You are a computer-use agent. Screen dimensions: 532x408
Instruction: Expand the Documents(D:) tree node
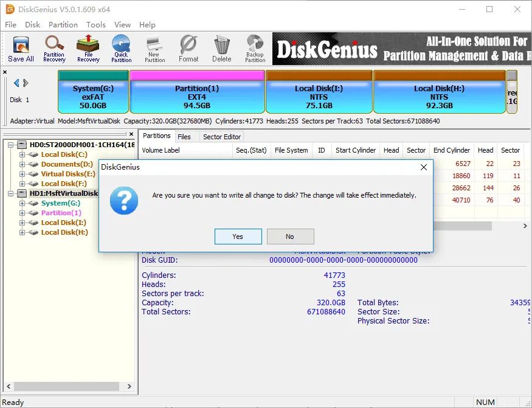coord(22,164)
